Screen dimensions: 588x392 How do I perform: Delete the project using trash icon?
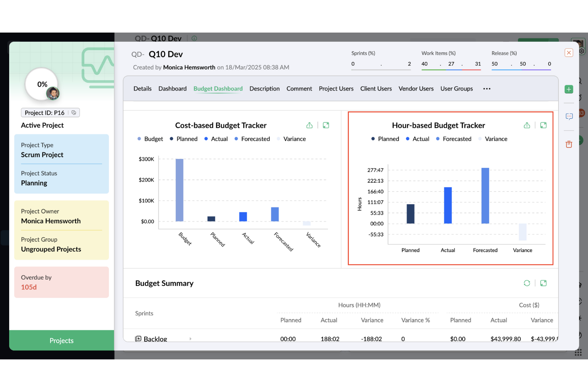(569, 144)
